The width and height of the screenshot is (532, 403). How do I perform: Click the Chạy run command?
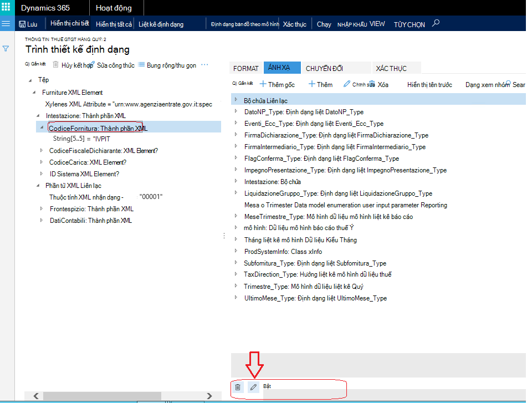324,24
